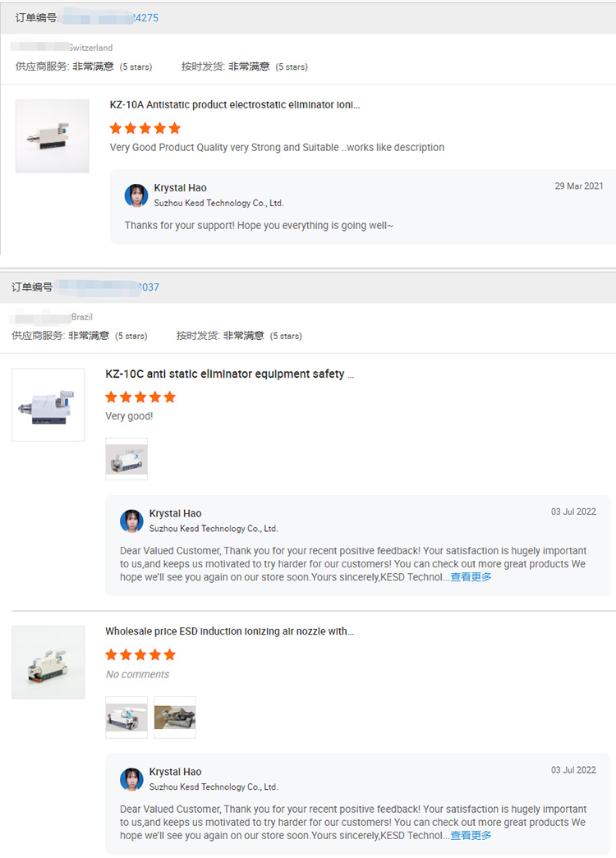Expand 查看更多 in the KZ-10C review reply
This screenshot has height=858, width=616.
tap(471, 577)
